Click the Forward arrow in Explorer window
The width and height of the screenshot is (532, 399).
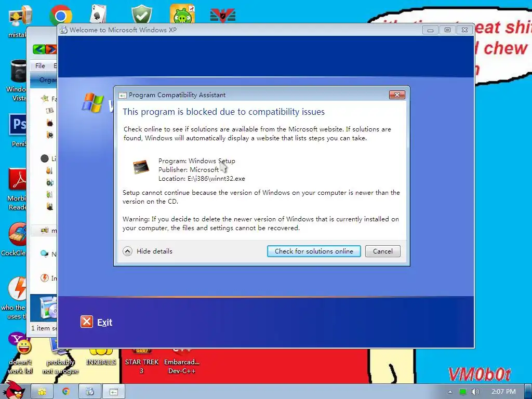pyautogui.click(x=51, y=49)
